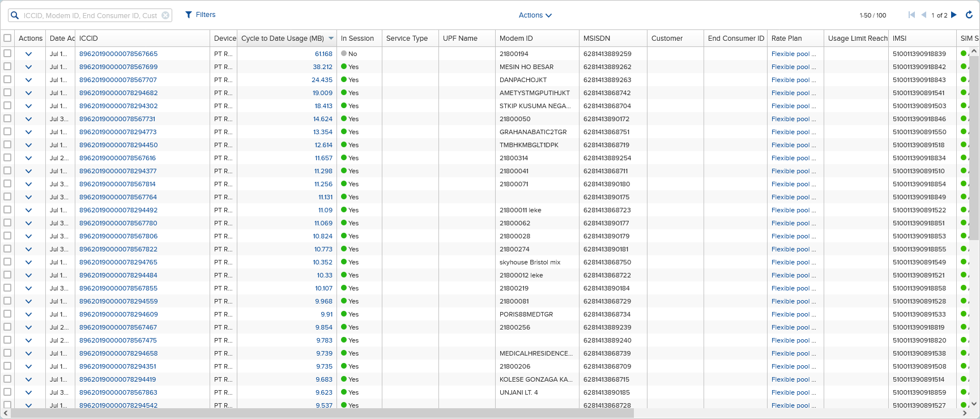Check the row for ICCID 89620190000078567665

pos(7,53)
